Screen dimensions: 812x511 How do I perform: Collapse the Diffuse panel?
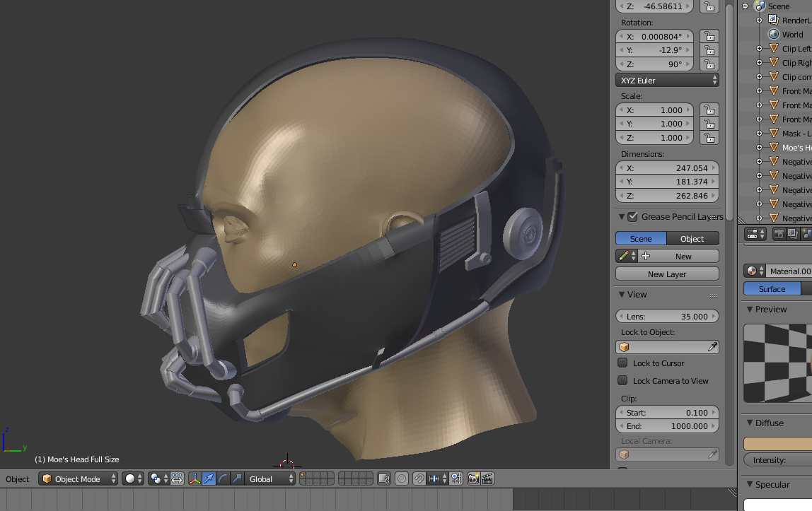point(749,423)
